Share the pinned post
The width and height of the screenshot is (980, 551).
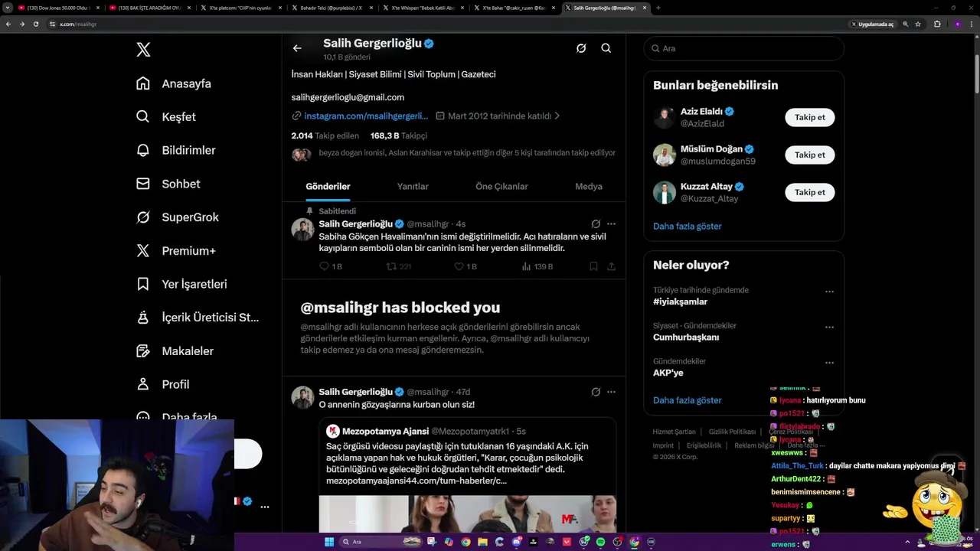pyautogui.click(x=611, y=266)
